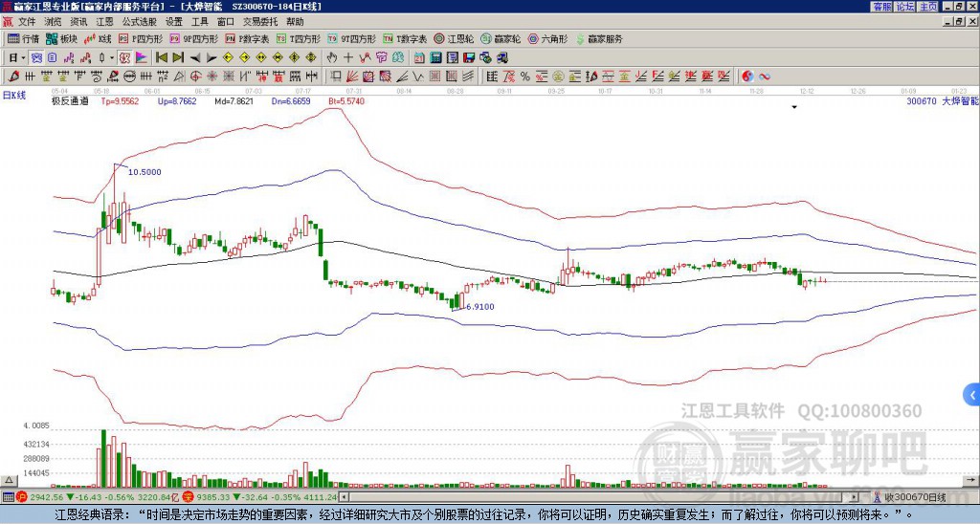Toggle the highlighted 权 adjustment button
Screen dimensions: 980x524
click(x=124, y=58)
